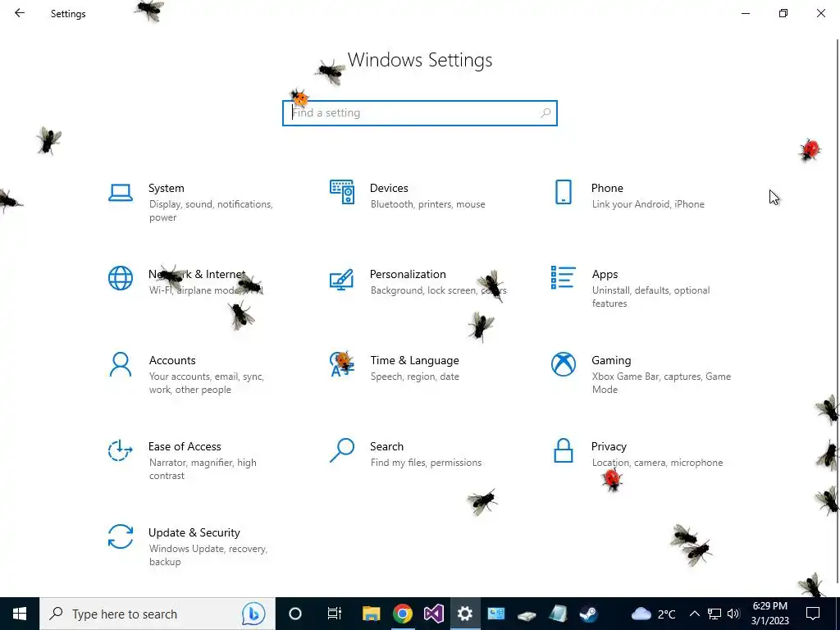Screen dimensions: 840x630
Task: Open the blue window app on taskbar
Action: [x=495, y=614]
